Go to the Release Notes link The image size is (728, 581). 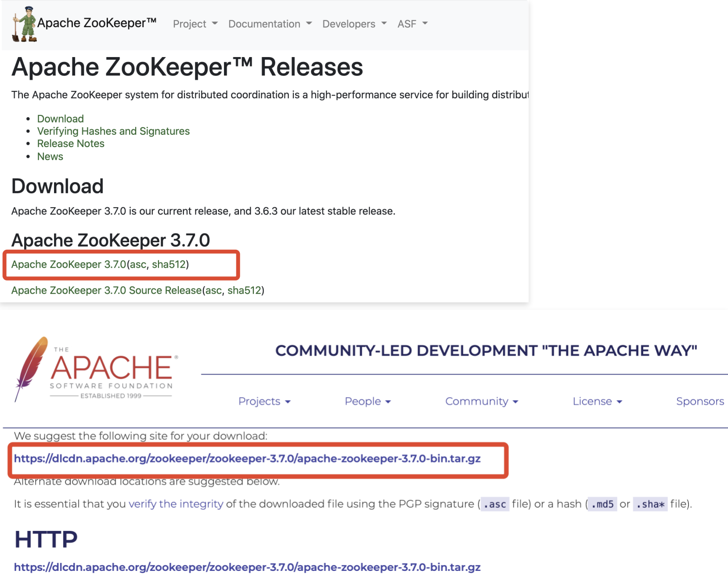71,143
